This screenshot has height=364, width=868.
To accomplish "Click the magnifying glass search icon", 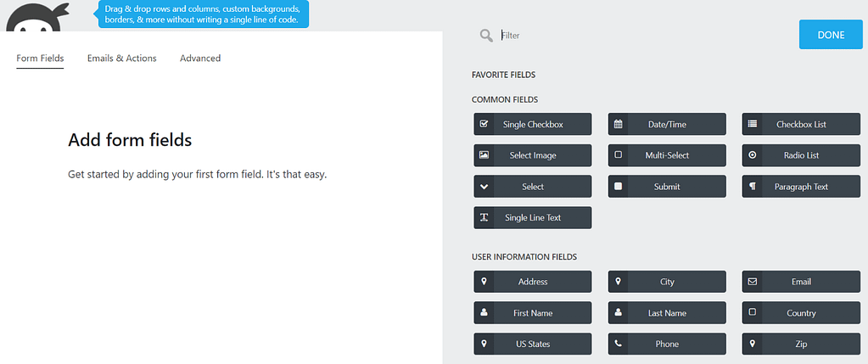I will click(486, 36).
